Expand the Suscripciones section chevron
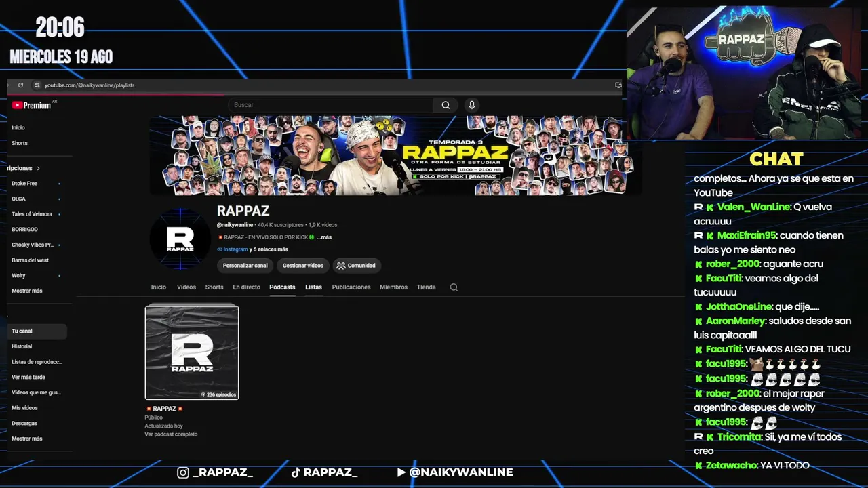Image resolution: width=868 pixels, height=488 pixels. (38, 168)
